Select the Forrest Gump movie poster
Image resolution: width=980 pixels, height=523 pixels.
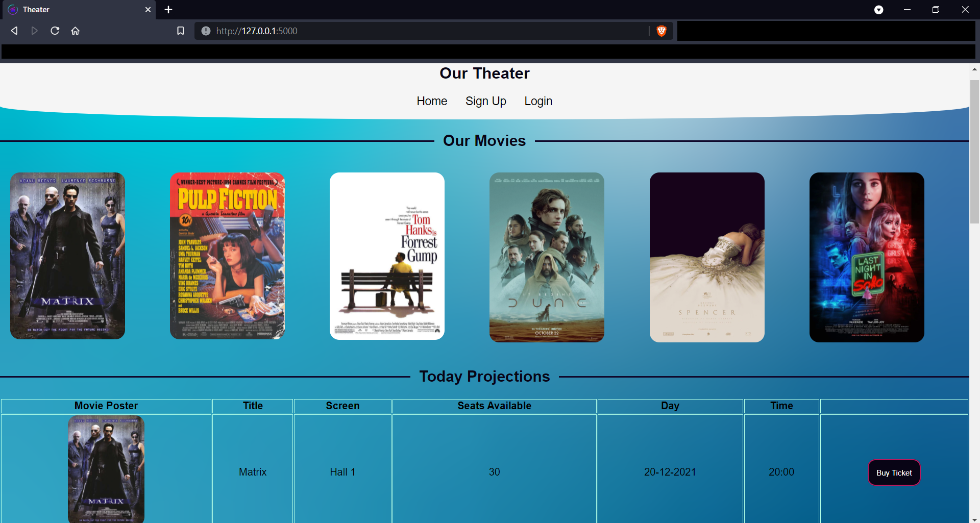coord(387,256)
